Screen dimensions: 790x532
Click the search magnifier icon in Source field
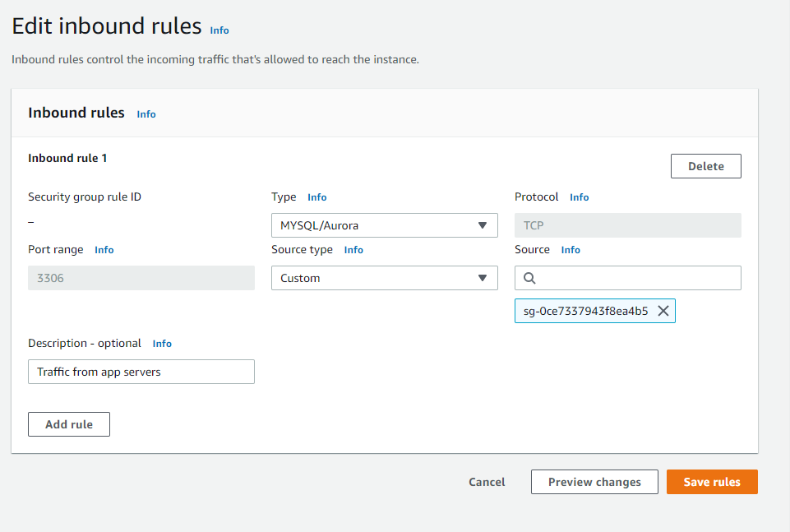[x=529, y=278]
